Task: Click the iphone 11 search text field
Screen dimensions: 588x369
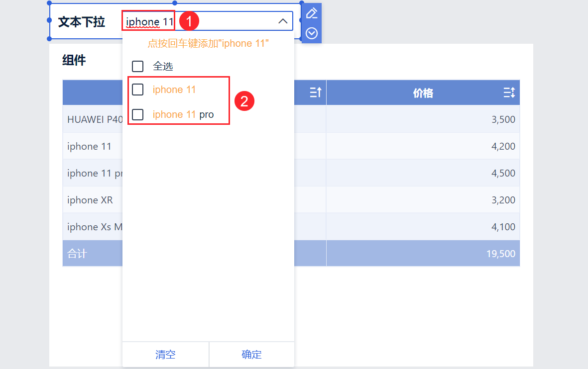Action: click(x=149, y=22)
